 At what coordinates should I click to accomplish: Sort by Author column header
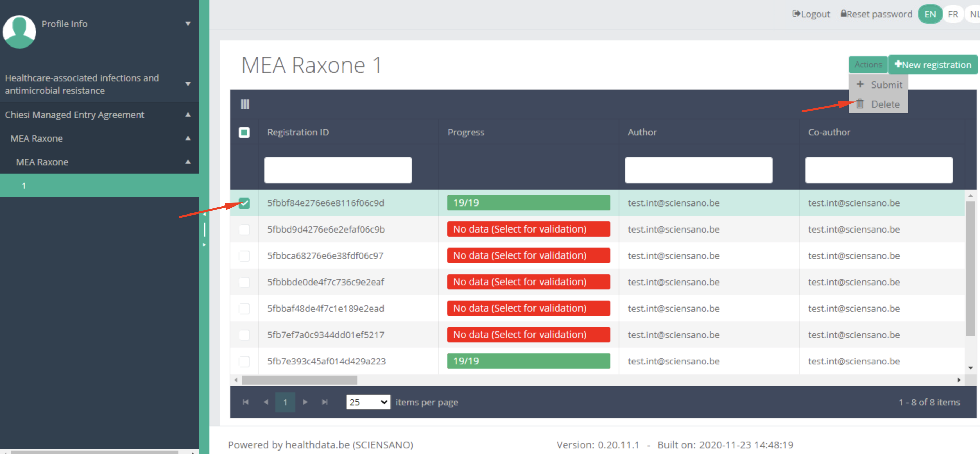pyautogui.click(x=642, y=132)
